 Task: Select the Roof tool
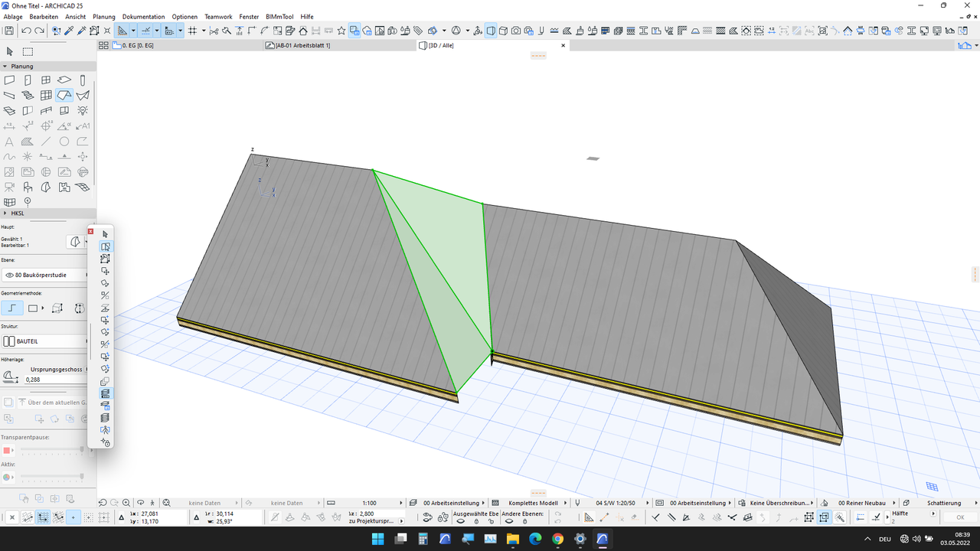[64, 95]
